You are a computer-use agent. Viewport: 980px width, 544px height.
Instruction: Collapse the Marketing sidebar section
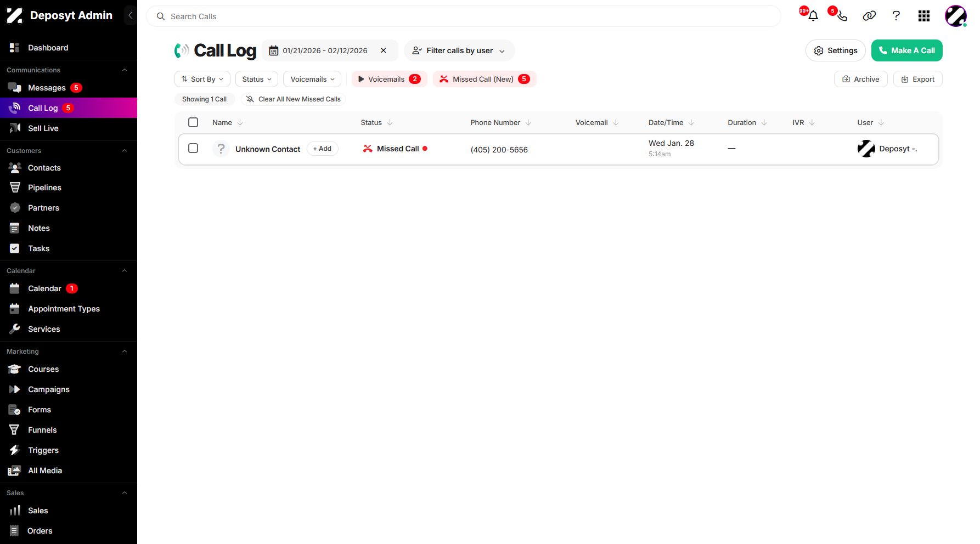coord(125,352)
